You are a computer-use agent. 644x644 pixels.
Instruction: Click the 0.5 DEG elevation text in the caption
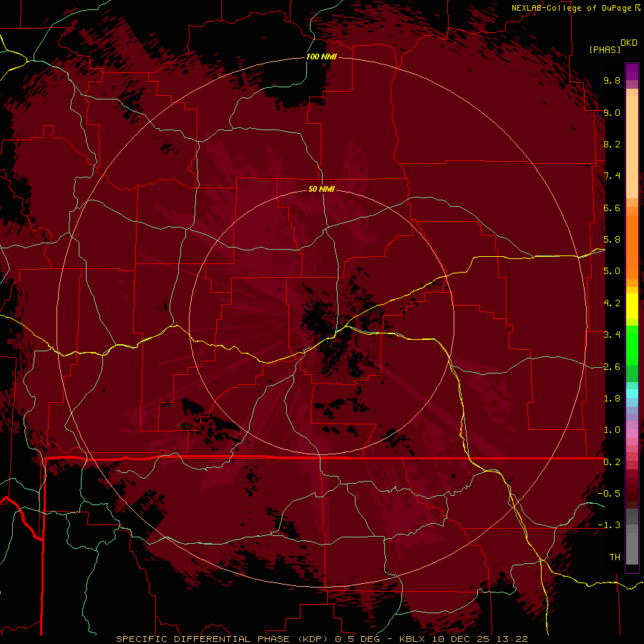(357, 639)
